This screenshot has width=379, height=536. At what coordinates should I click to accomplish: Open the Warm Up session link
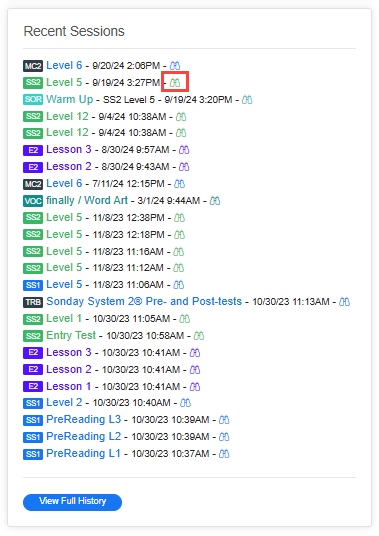pyautogui.click(x=70, y=99)
